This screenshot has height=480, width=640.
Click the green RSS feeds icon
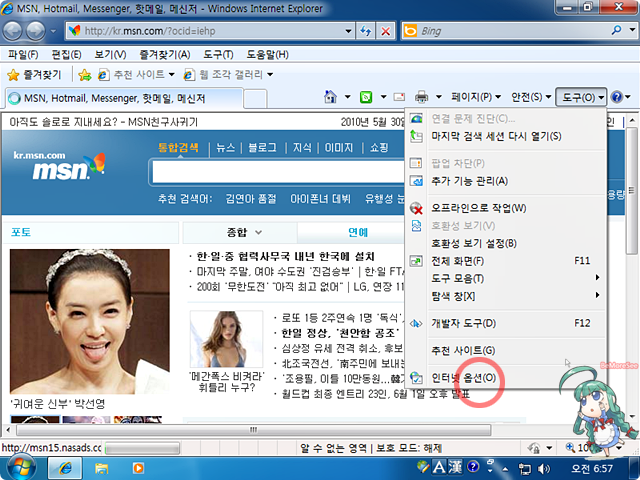click(366, 98)
